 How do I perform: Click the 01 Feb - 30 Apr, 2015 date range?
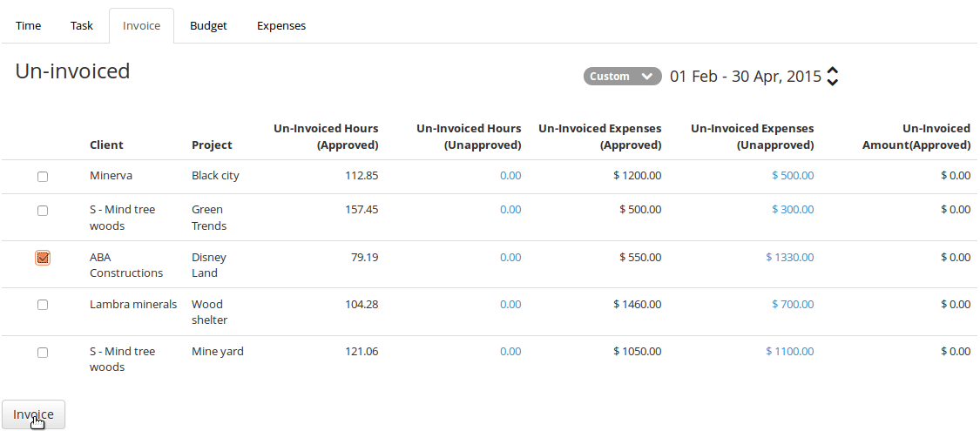(x=746, y=77)
